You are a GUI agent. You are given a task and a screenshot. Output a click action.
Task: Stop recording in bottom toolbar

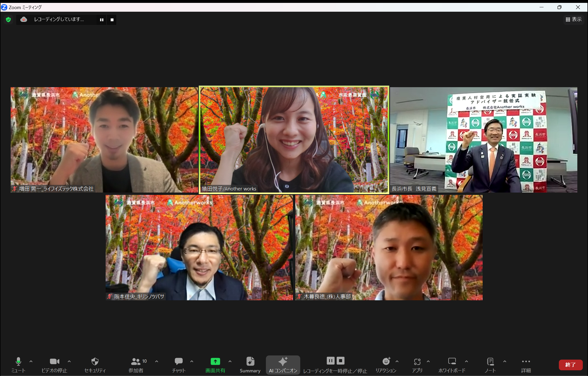tap(341, 361)
